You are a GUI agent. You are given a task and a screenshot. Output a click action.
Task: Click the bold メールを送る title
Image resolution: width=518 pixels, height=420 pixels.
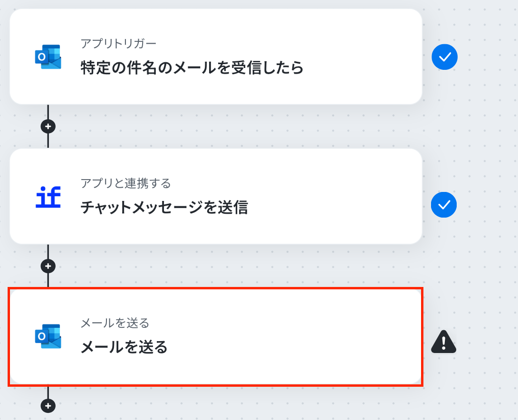pos(124,347)
